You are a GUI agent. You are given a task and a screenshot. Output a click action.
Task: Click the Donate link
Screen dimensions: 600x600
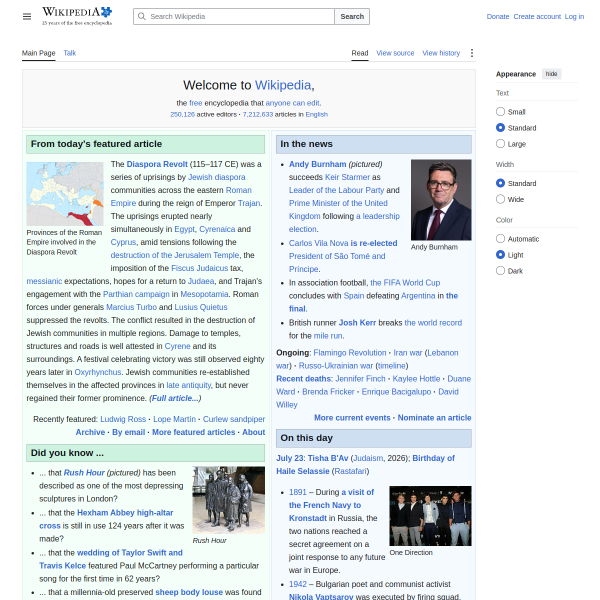pos(498,16)
